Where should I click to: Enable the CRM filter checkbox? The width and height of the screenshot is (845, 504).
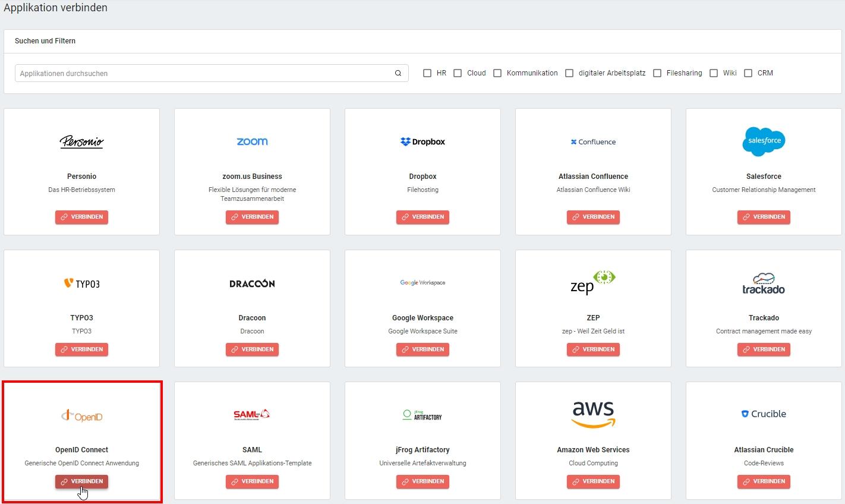tap(748, 73)
